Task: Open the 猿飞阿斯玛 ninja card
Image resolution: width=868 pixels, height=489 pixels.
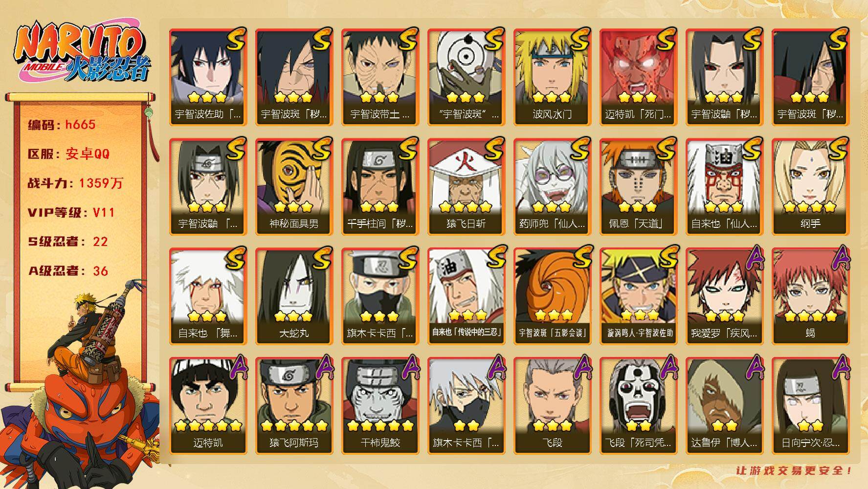Action: coord(294,406)
